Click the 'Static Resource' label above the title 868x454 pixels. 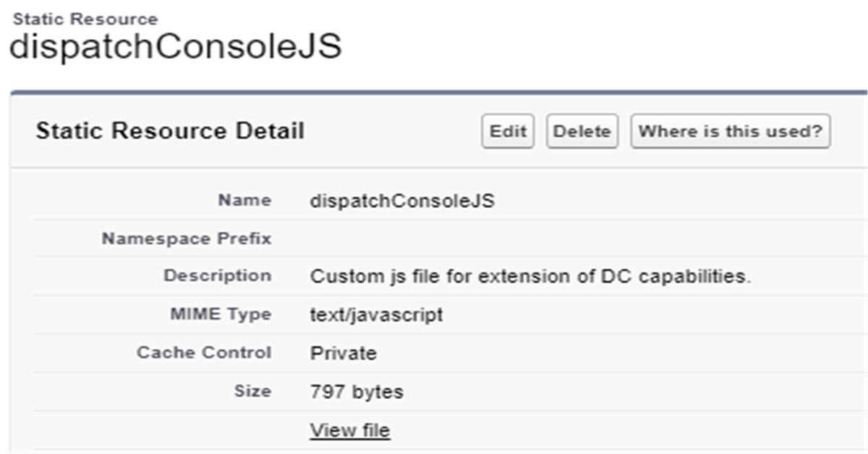pos(85,19)
